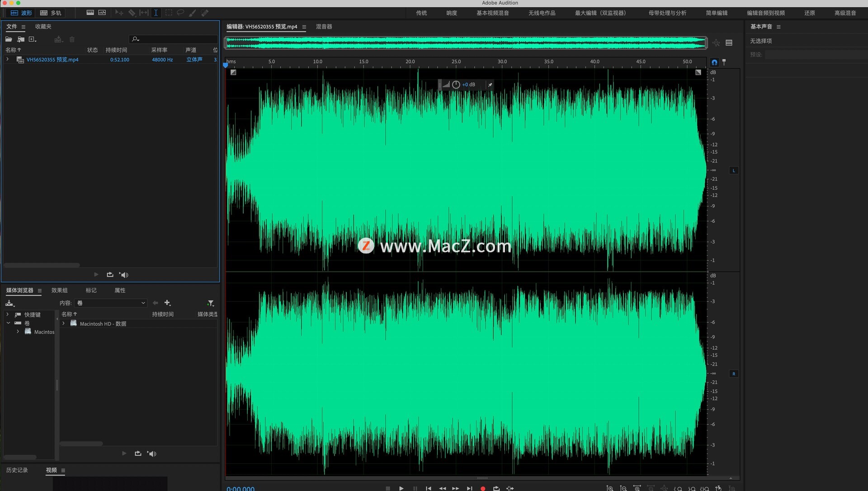The image size is (868, 491).
Task: Switch to the 波形 waveform editor view
Action: click(x=21, y=13)
